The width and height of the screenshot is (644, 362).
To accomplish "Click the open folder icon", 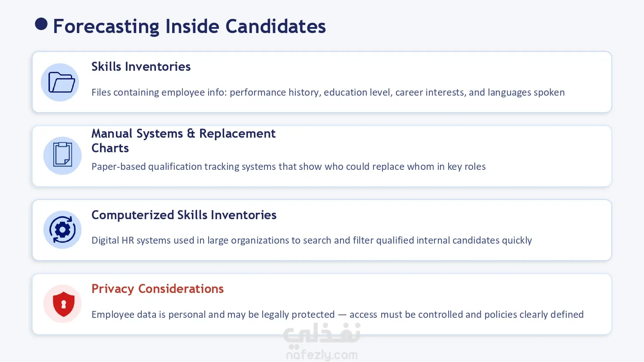I will point(61,82).
